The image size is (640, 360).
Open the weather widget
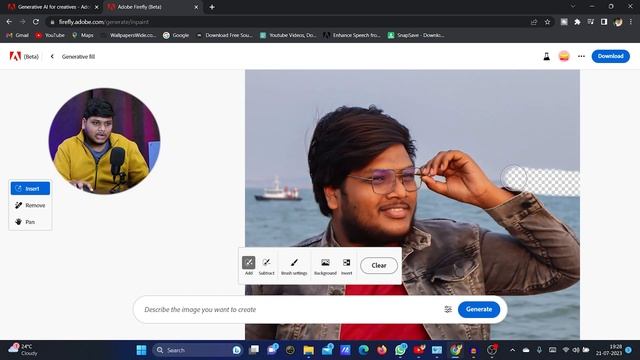point(24,350)
